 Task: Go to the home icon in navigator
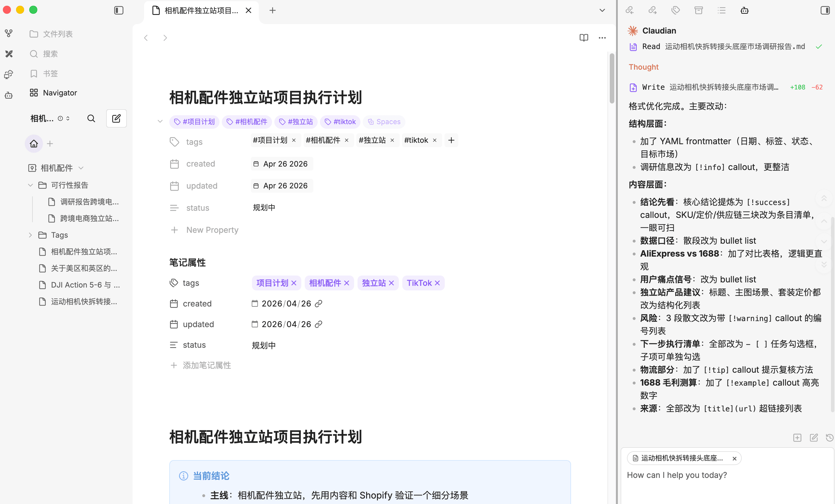pyautogui.click(x=34, y=144)
